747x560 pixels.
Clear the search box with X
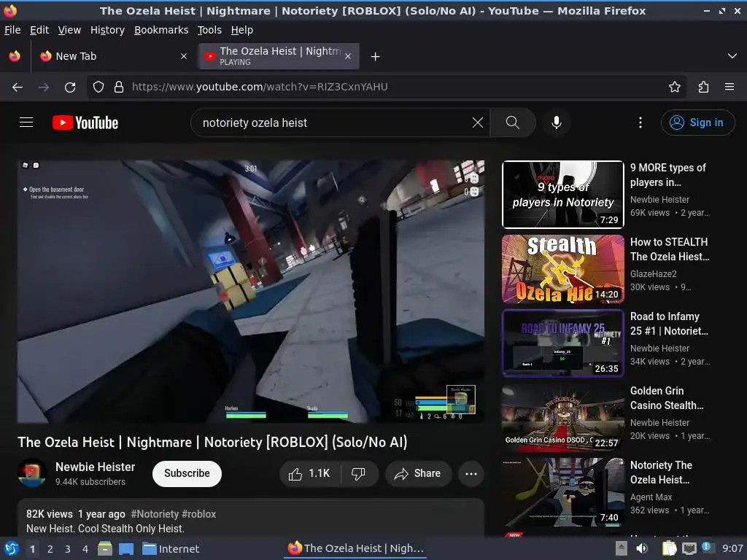pos(477,122)
